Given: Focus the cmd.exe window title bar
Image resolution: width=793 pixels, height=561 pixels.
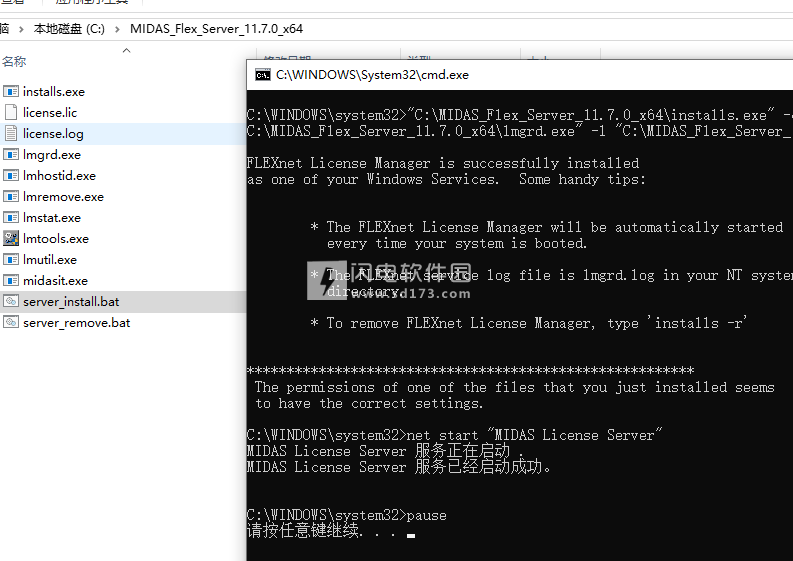Looking at the screenshot, I should coord(520,75).
